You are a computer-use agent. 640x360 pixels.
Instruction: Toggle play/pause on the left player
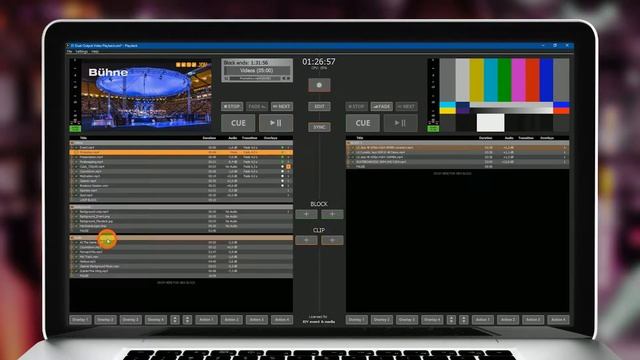(276, 123)
